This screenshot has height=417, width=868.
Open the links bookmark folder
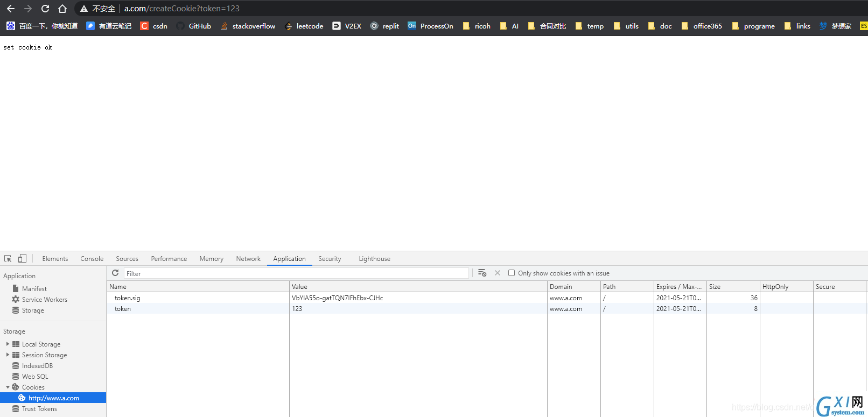point(797,26)
